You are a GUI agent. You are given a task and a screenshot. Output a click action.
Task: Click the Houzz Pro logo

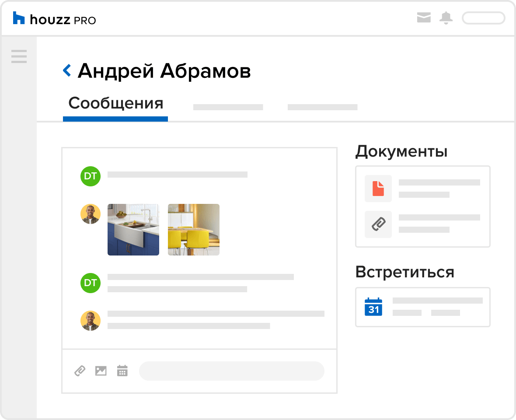pyautogui.click(x=54, y=19)
